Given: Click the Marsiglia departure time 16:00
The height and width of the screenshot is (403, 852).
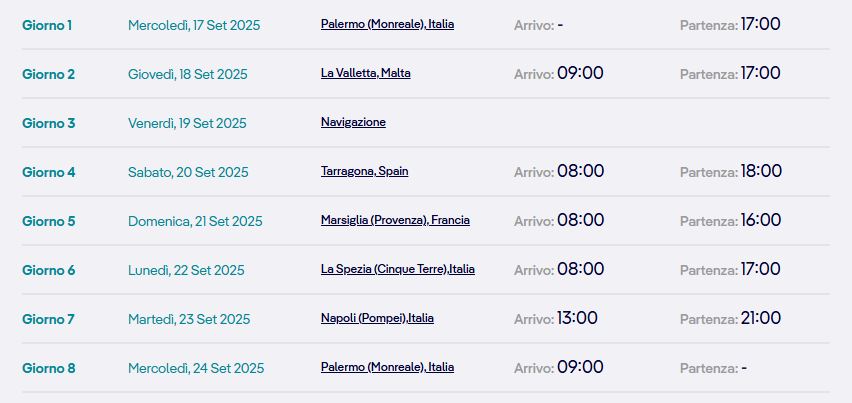Looking at the screenshot, I should 761,220.
